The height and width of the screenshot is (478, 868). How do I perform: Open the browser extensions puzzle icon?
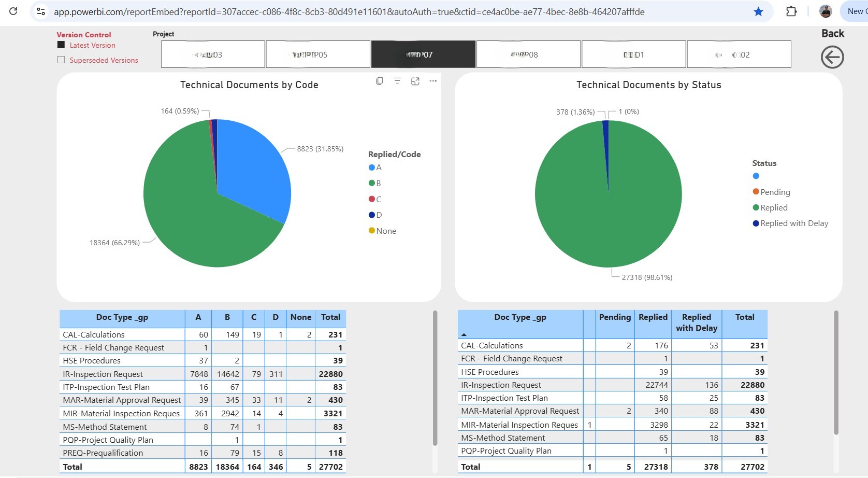792,11
